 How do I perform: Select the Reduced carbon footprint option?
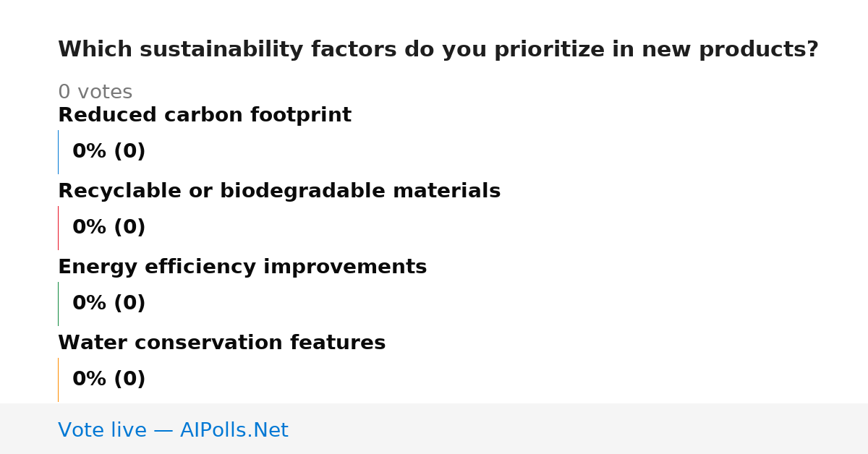pos(205,115)
